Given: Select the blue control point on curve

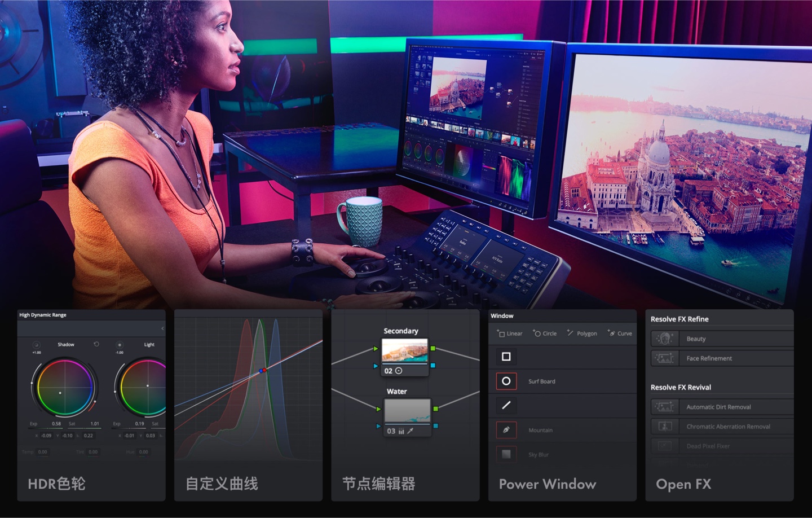Looking at the screenshot, I should point(261,371).
